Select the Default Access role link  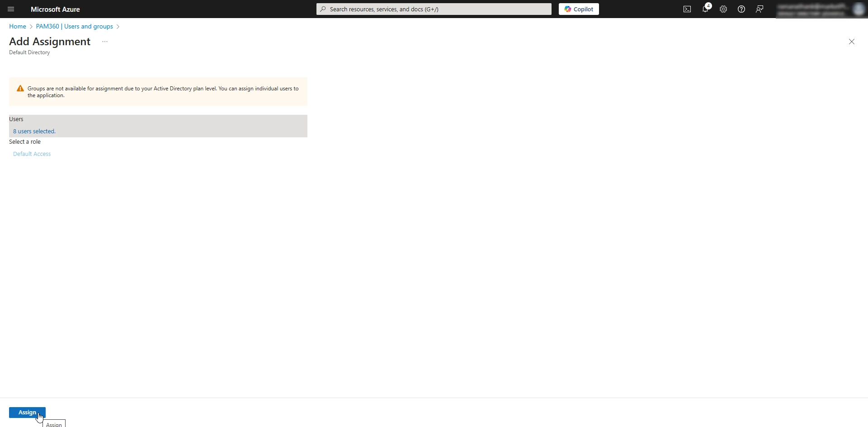(32, 154)
